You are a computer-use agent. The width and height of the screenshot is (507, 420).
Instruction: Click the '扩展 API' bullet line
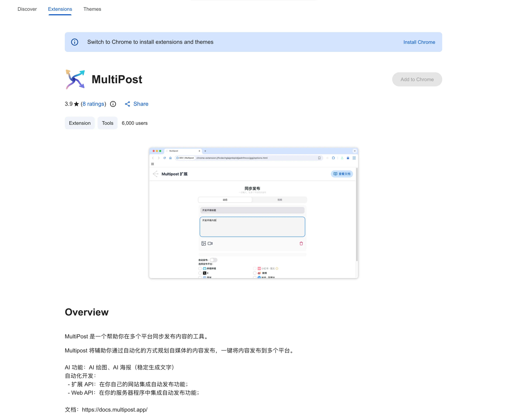(x=128, y=384)
